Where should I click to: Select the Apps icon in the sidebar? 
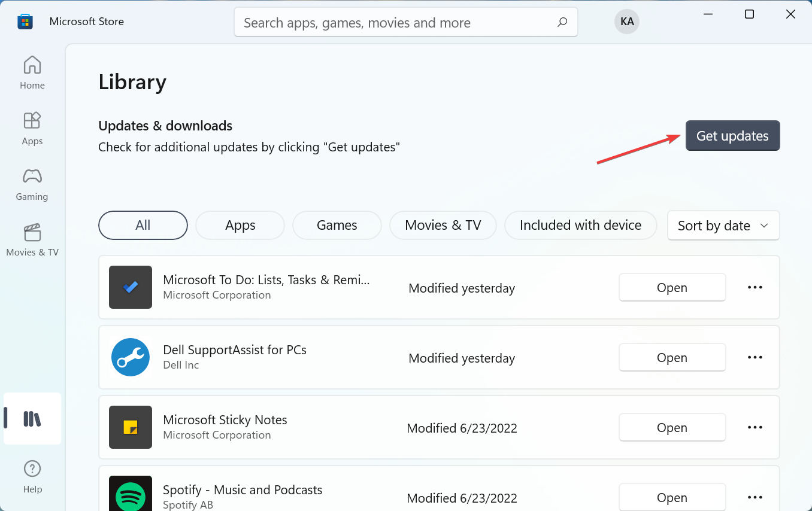[x=32, y=127]
